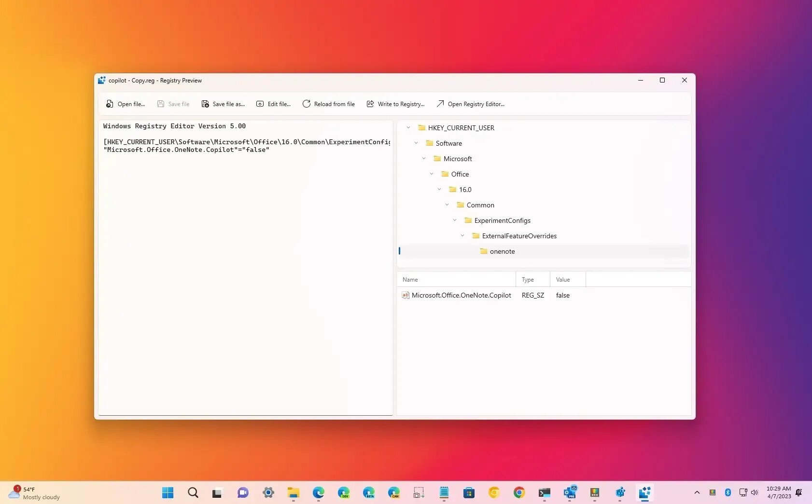Viewport: 812px width, 504px height.
Task: Open Outlook Preview from the taskbar
Action: pyautogui.click(x=570, y=492)
